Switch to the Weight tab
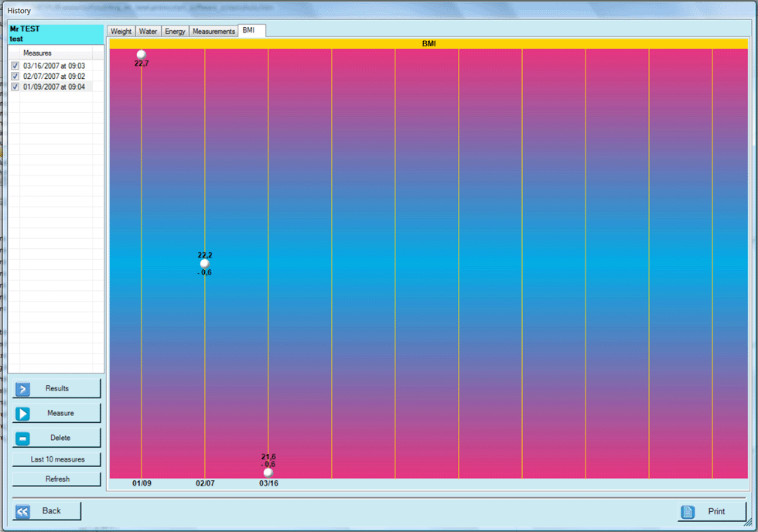 (121, 32)
